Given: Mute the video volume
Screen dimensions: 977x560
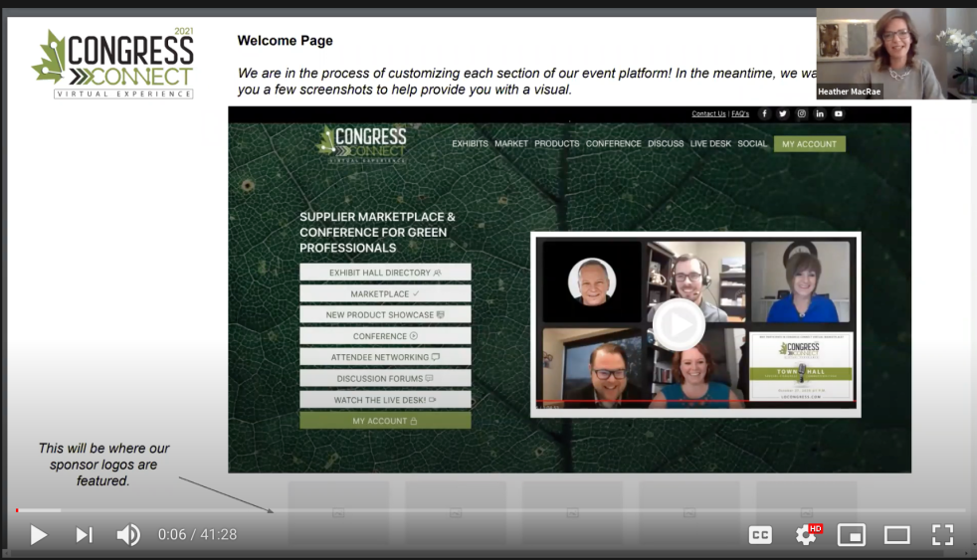Looking at the screenshot, I should (x=128, y=535).
